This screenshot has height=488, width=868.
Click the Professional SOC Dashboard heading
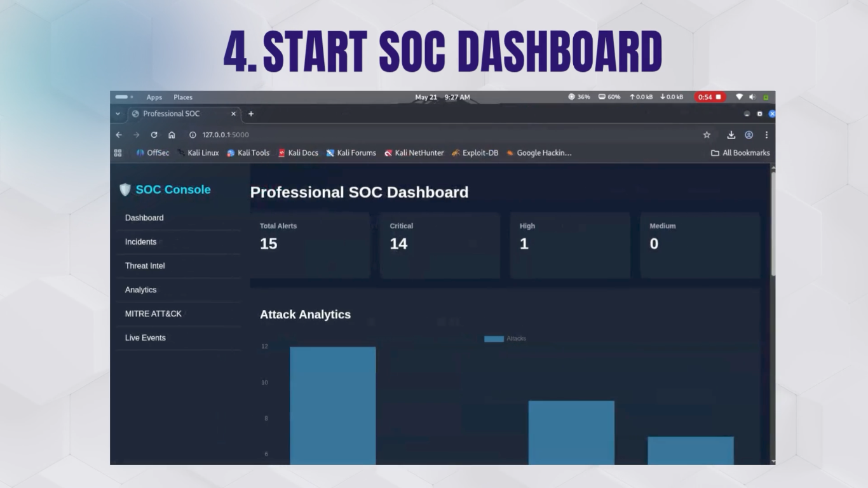[x=359, y=192]
